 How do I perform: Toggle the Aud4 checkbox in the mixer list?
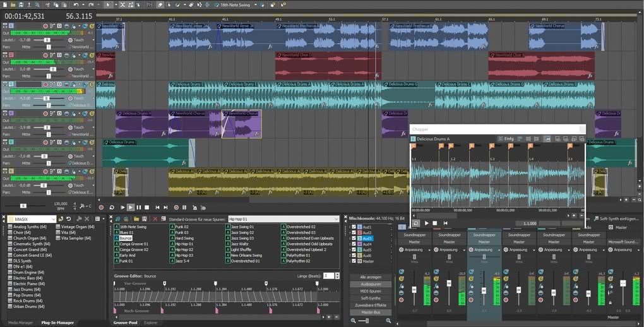(353, 244)
